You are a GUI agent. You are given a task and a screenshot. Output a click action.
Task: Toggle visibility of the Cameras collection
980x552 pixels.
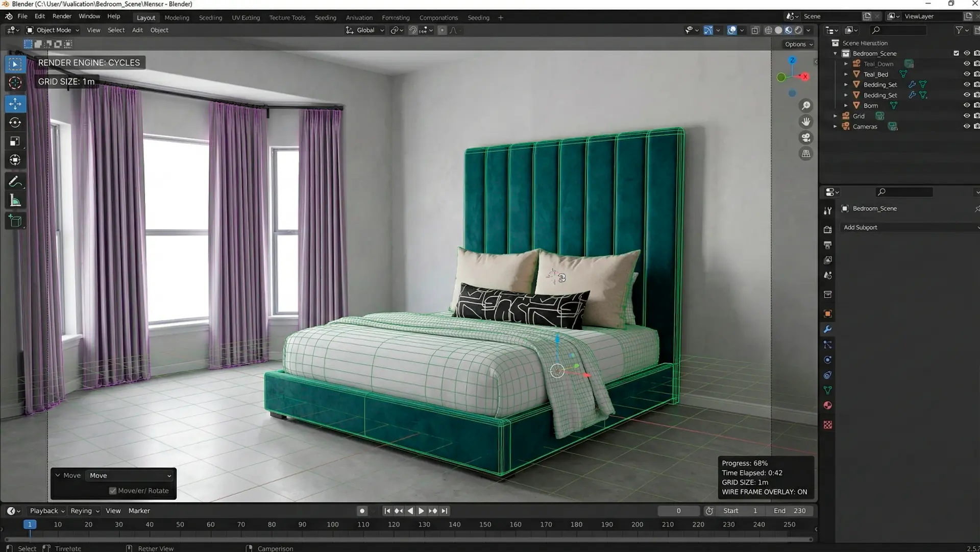(966, 126)
